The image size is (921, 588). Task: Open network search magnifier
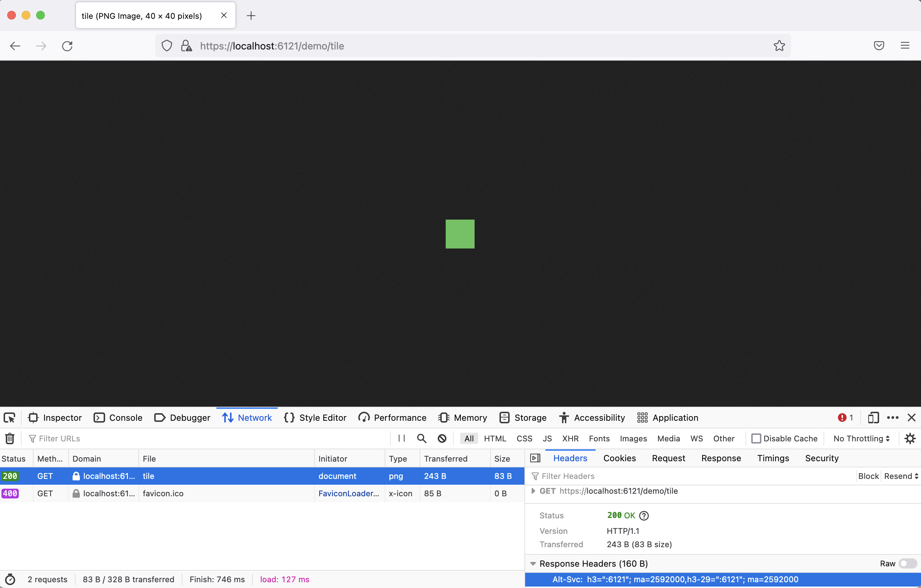coord(421,438)
